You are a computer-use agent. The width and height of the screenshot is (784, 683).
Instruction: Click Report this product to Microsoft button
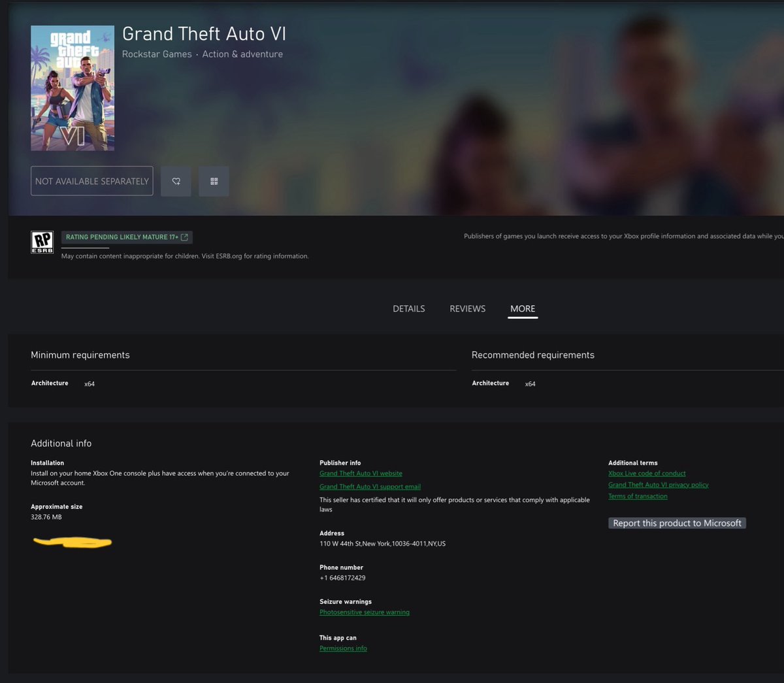pos(677,523)
